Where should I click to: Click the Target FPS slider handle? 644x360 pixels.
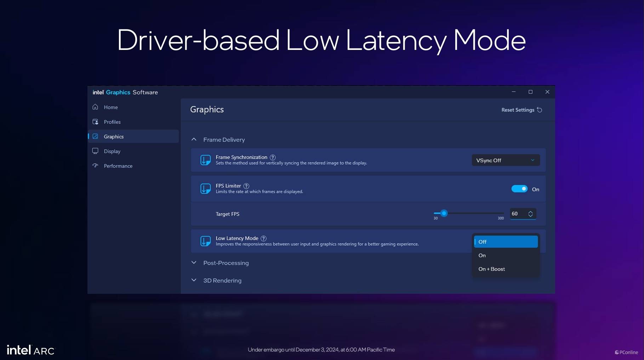pyautogui.click(x=444, y=213)
